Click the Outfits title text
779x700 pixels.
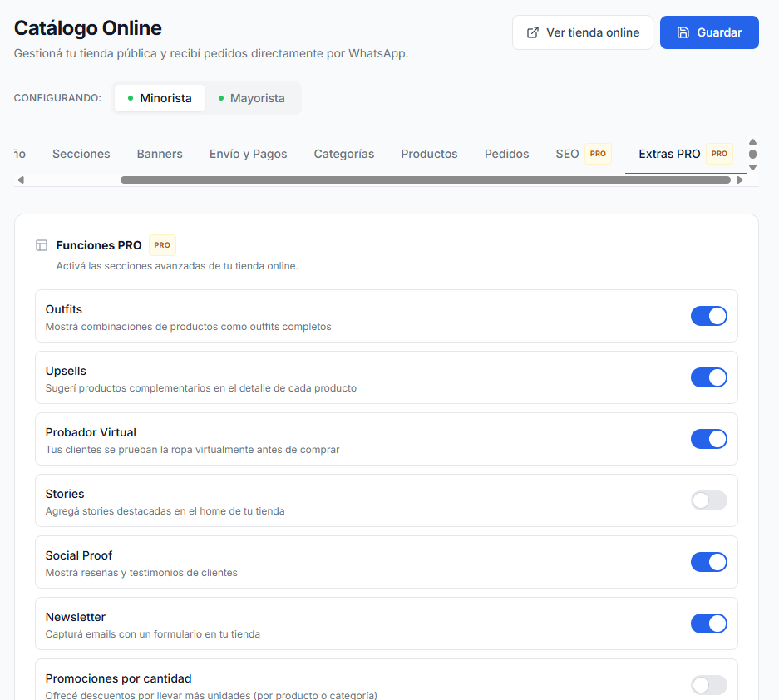[x=63, y=309]
